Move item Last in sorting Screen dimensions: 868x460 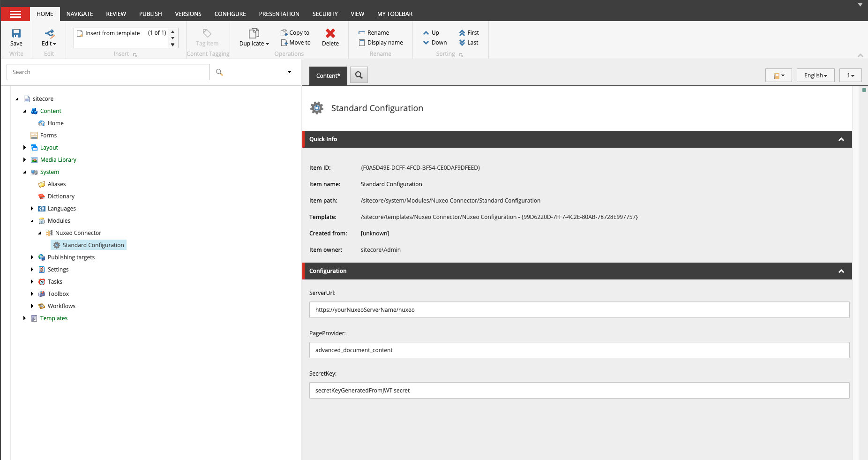click(x=469, y=43)
